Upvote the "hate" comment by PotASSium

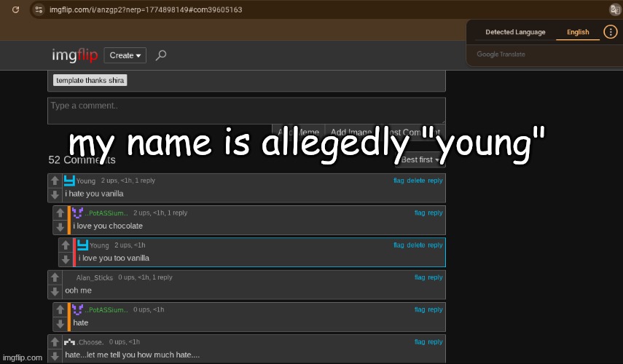click(60, 309)
